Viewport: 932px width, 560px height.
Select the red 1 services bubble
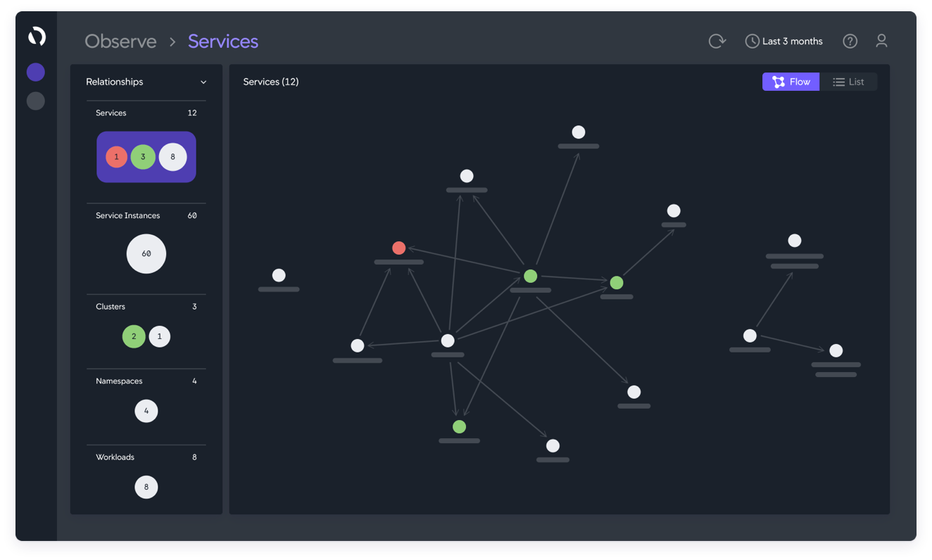[x=117, y=157]
